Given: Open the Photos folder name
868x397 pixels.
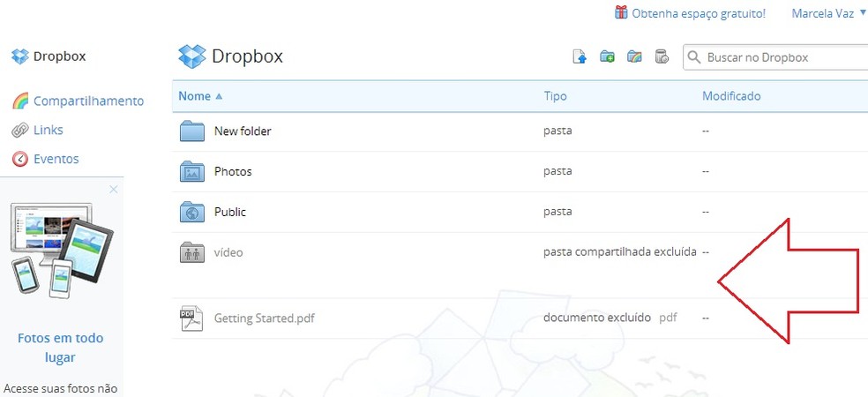Looking at the screenshot, I should pyautogui.click(x=233, y=172).
